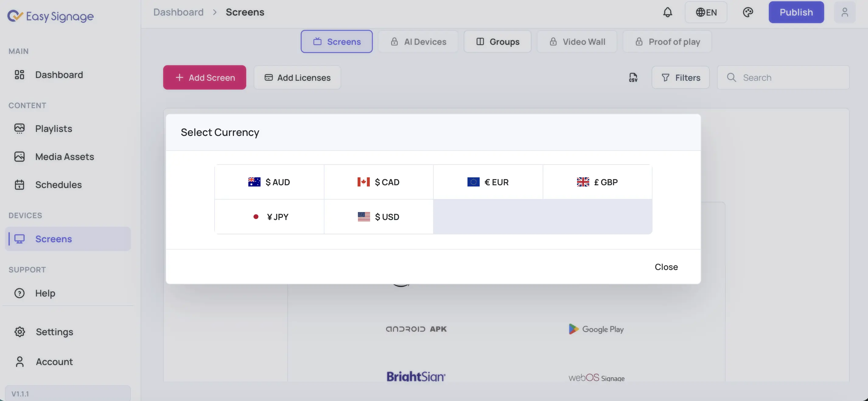Viewport: 868px width, 401px height.
Task: Export screens with the CSV icon
Action: [633, 78]
